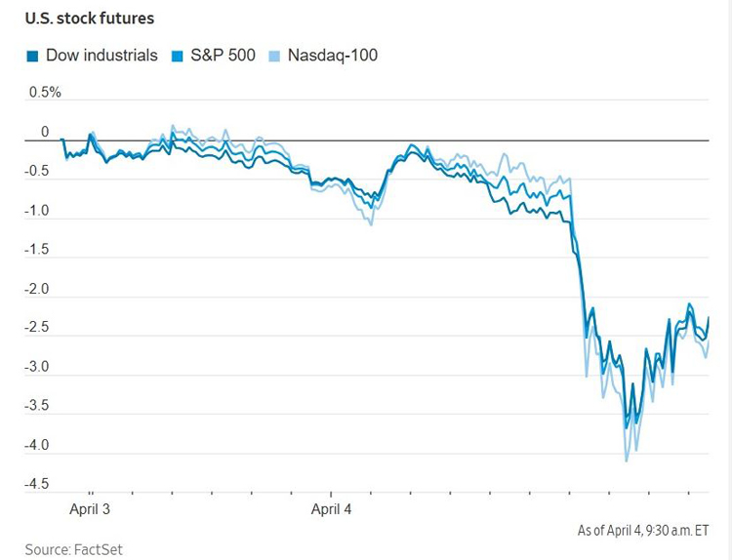The image size is (732, 560).
Task: Click the Nasdaq-100 lowest point near -4.0
Action: pyautogui.click(x=626, y=460)
